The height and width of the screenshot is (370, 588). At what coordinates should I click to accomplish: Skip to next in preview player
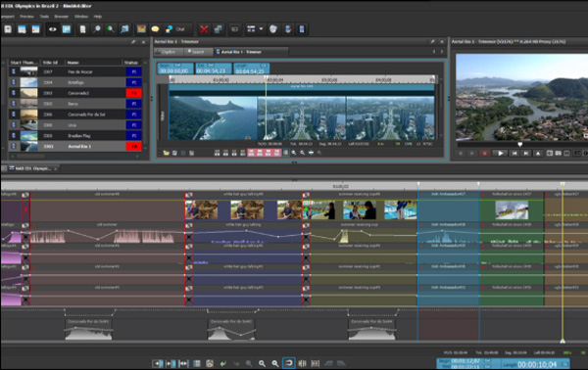pyautogui.click(x=526, y=153)
